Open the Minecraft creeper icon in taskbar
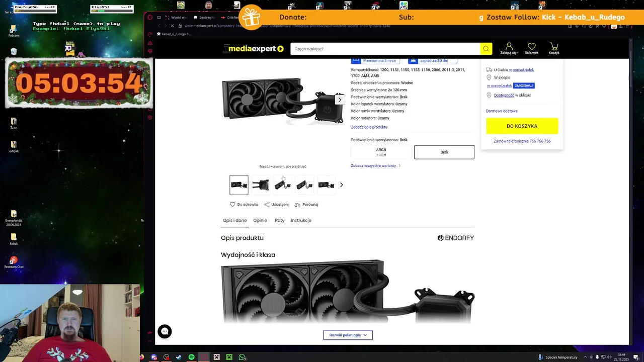This screenshot has width=644, height=362. pos(229,357)
